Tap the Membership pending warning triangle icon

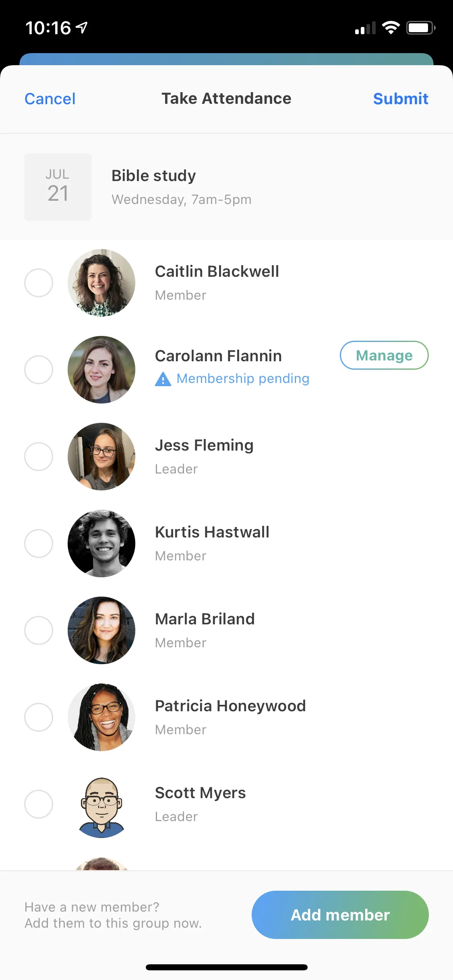click(x=163, y=379)
